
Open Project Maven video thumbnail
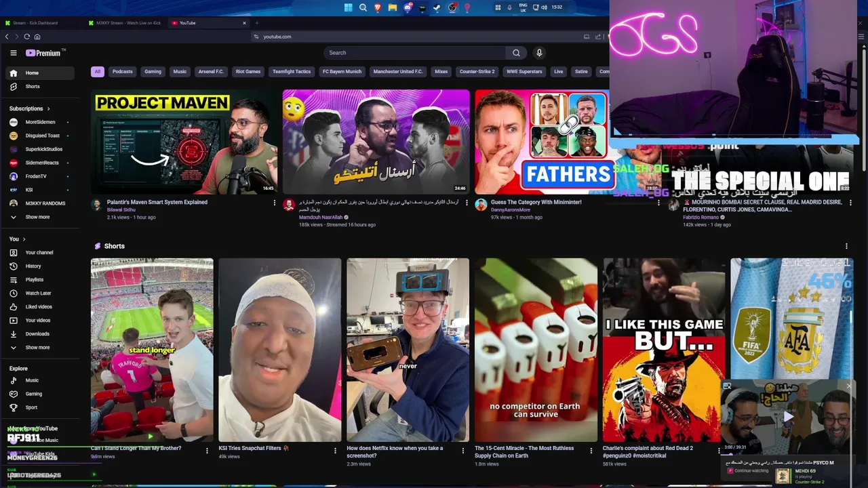(x=184, y=142)
